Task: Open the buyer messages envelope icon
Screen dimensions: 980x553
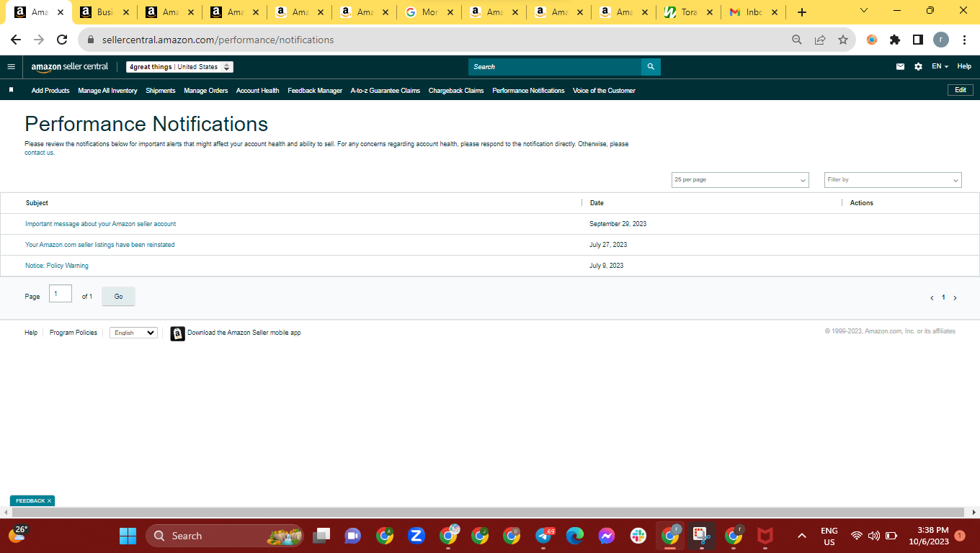Action: pyautogui.click(x=900, y=67)
